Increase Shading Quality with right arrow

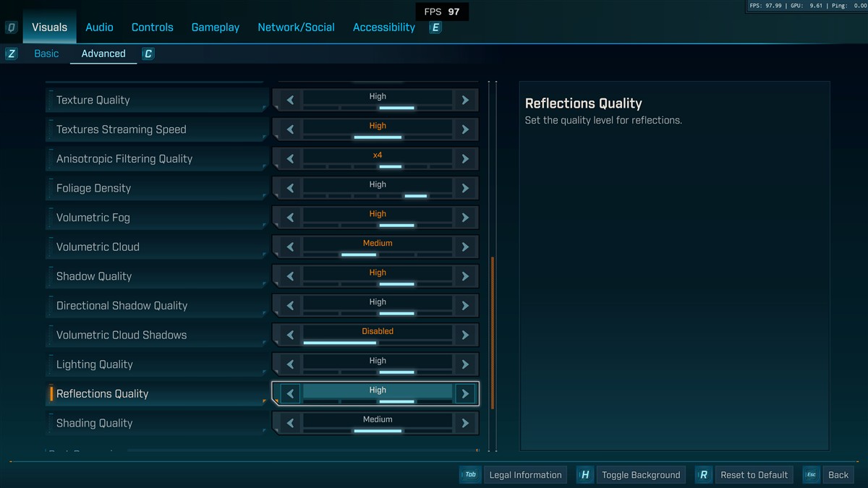point(465,423)
